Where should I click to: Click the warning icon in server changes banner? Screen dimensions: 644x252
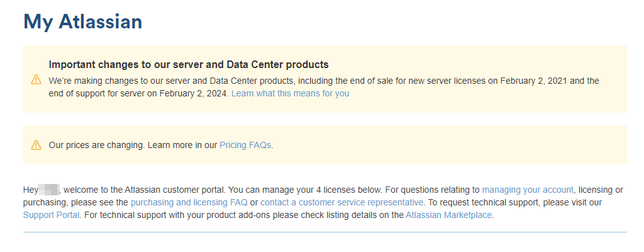pos(36,79)
